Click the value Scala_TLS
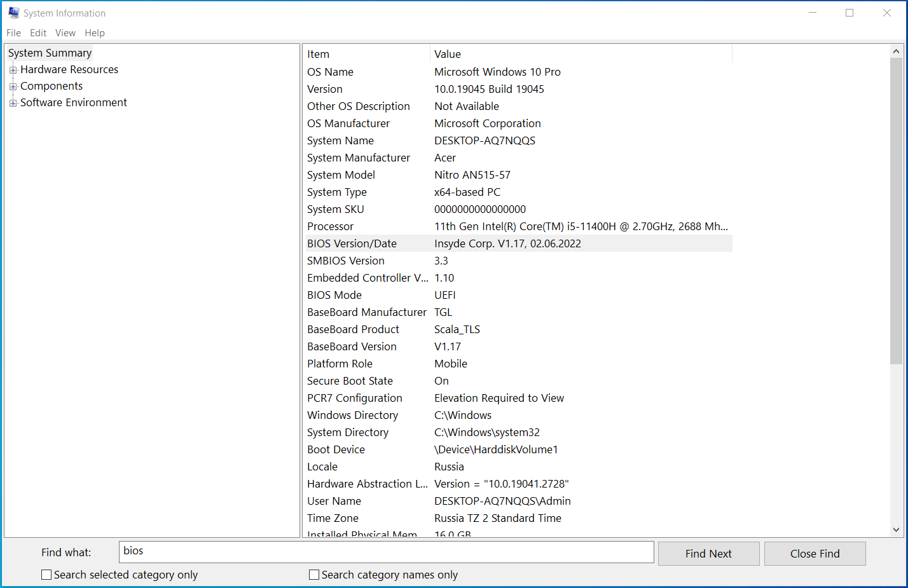 pyautogui.click(x=457, y=329)
